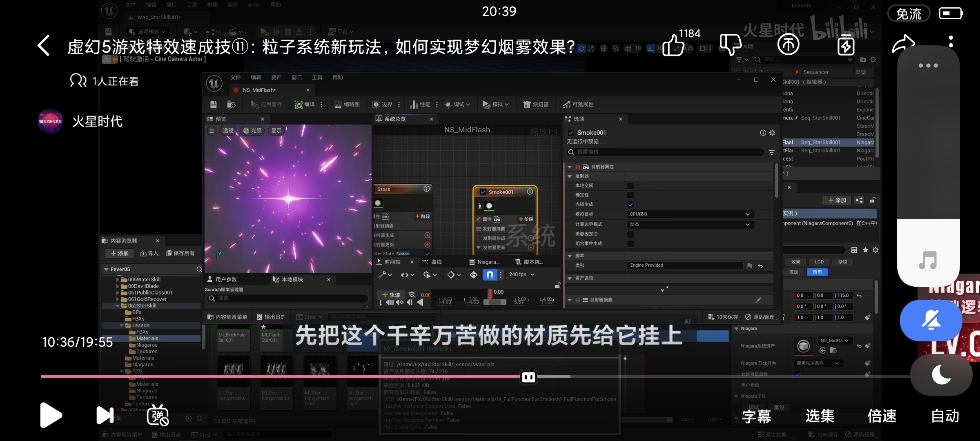The image size is (980, 441).
Task: Open the 倍速 playback speed option
Action: 882,416
